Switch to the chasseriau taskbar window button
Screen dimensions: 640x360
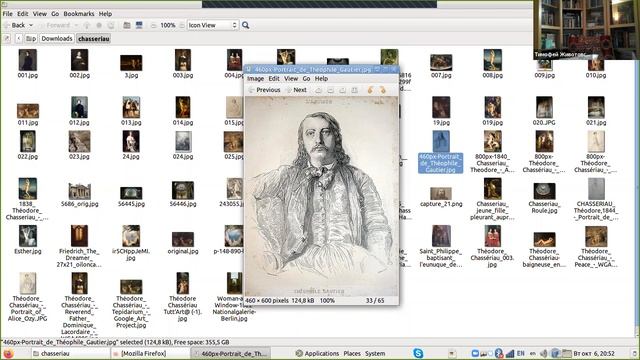click(x=69, y=353)
